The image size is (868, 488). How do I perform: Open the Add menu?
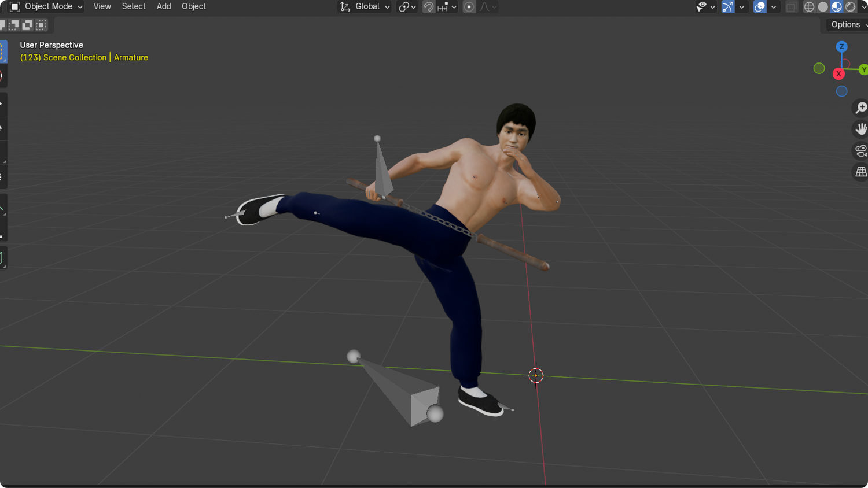164,6
